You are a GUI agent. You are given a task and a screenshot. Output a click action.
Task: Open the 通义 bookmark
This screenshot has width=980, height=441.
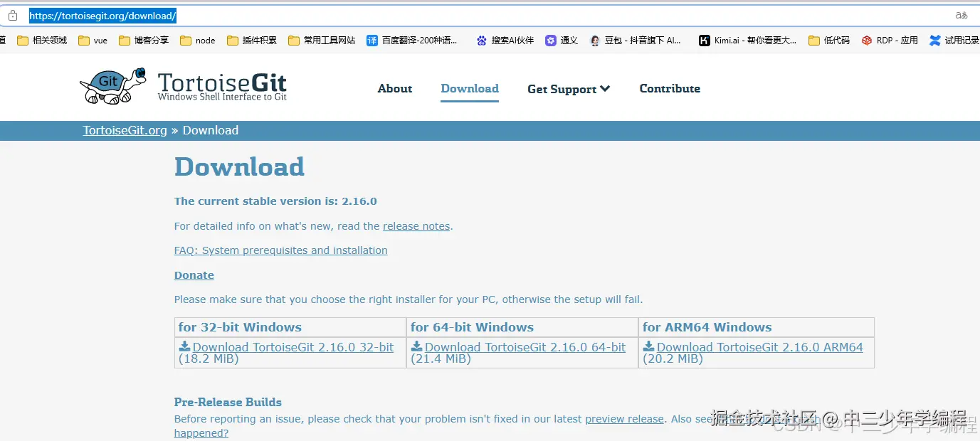click(562, 41)
